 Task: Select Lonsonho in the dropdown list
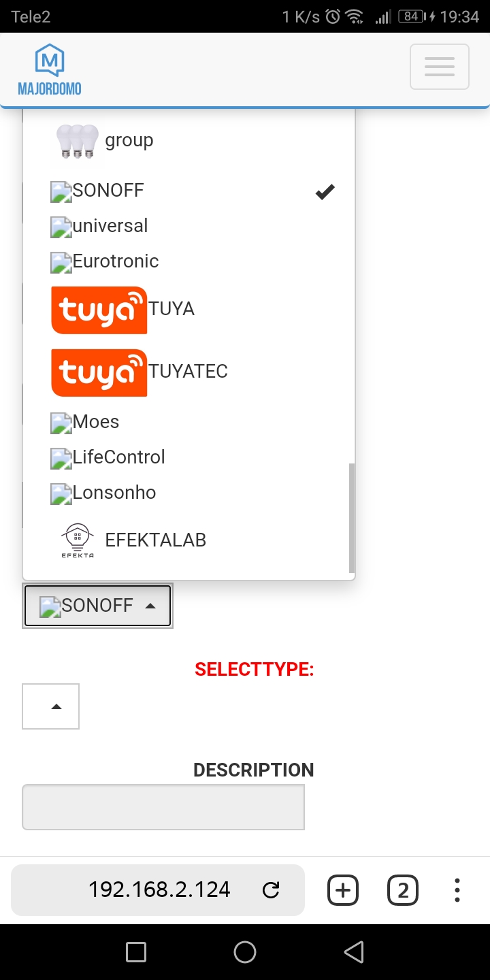pyautogui.click(x=102, y=492)
